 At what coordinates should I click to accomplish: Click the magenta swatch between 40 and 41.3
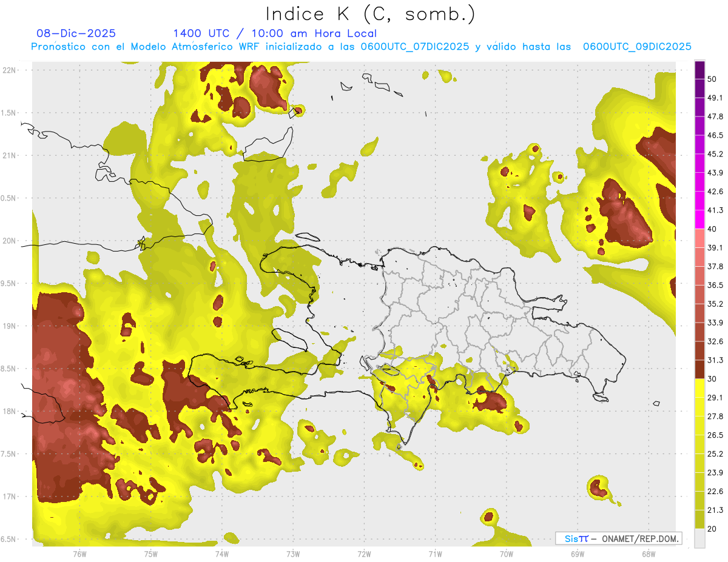click(x=699, y=219)
